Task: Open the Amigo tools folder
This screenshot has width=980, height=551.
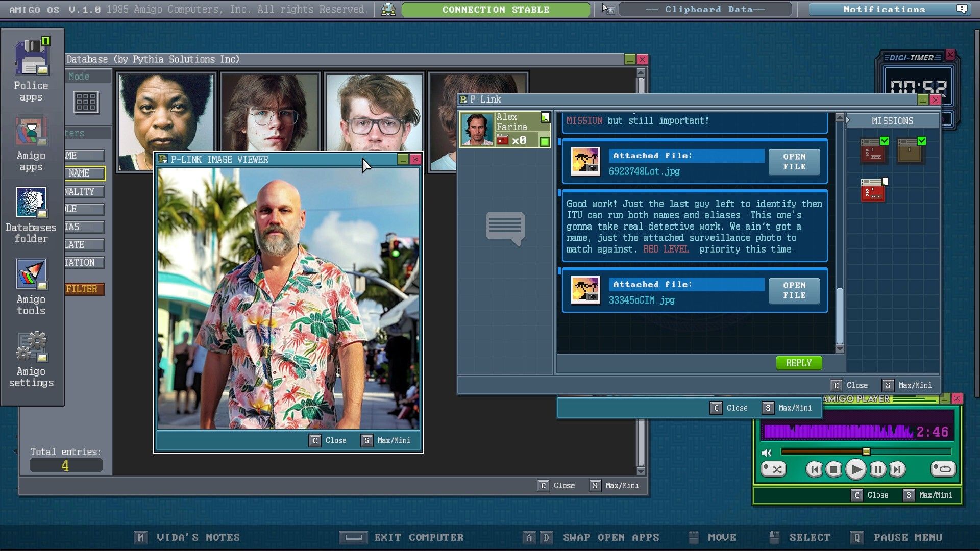Action: [31, 287]
